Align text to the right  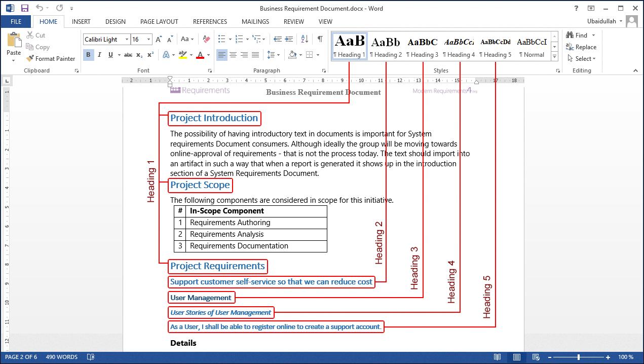[x=244, y=55]
